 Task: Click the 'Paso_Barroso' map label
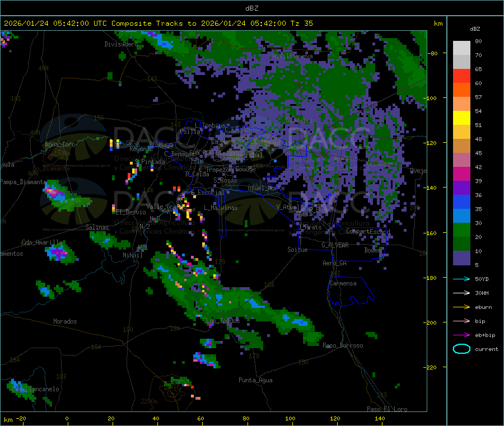tap(343, 345)
